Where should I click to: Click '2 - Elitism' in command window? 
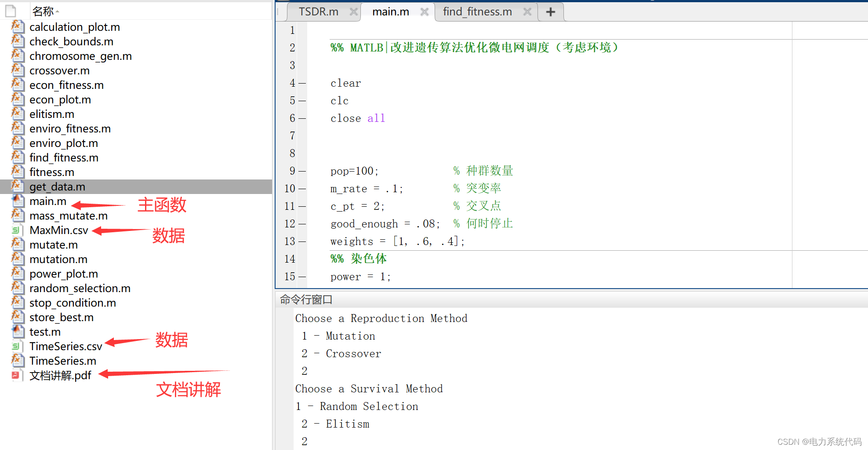(335, 424)
